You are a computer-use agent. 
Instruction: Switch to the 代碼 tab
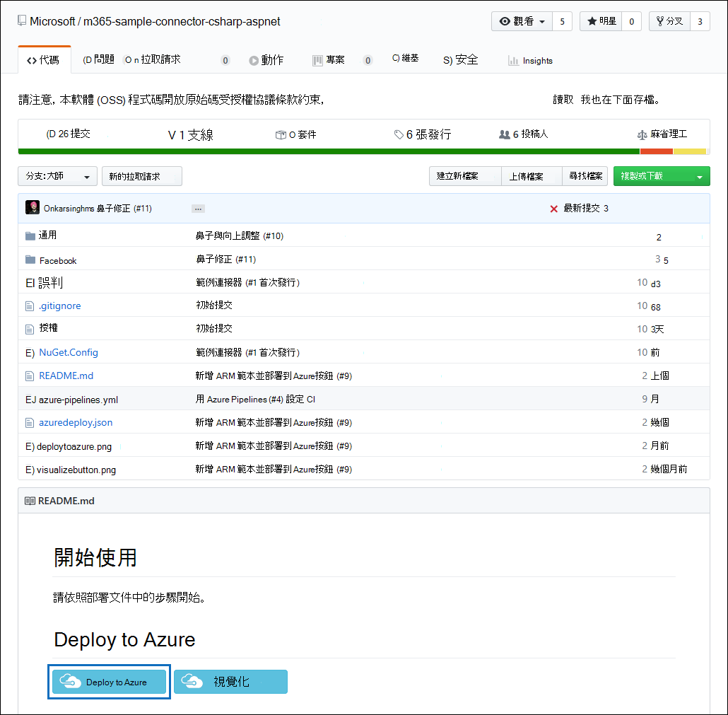[x=44, y=60]
